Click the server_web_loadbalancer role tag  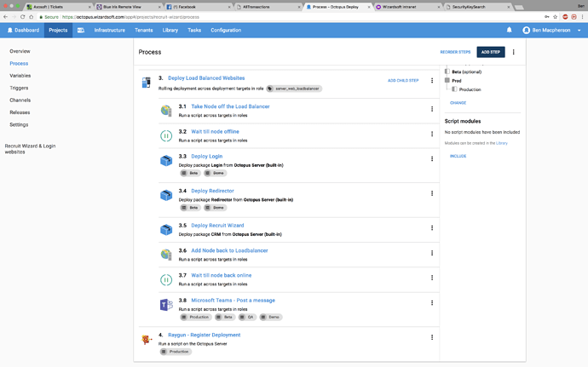pos(294,89)
